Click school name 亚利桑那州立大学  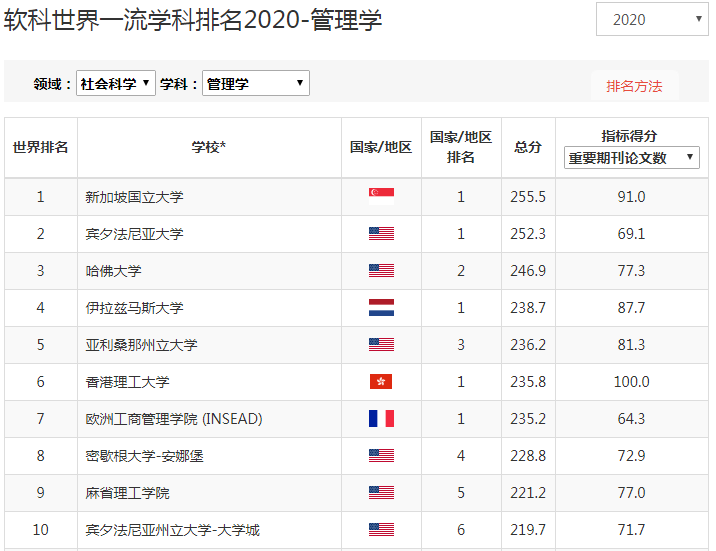coord(142,345)
